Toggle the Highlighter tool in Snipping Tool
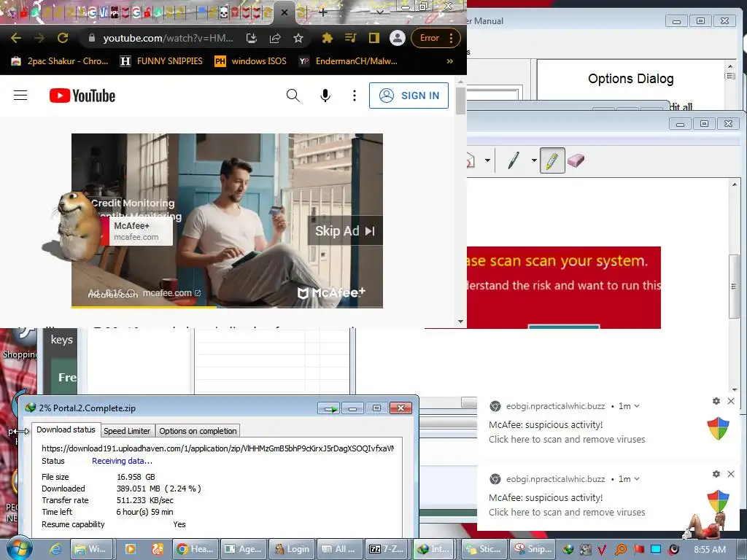The width and height of the screenshot is (747, 560). click(x=552, y=160)
